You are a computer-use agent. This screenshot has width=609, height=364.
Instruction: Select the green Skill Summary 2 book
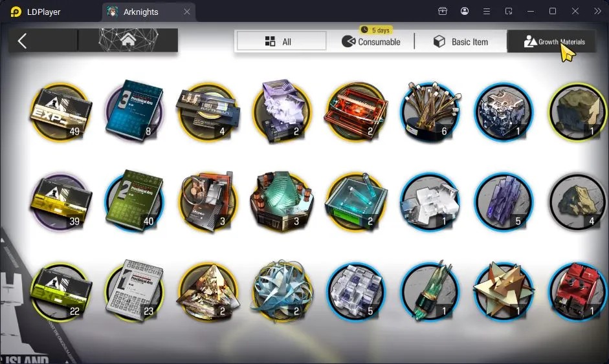coord(135,200)
